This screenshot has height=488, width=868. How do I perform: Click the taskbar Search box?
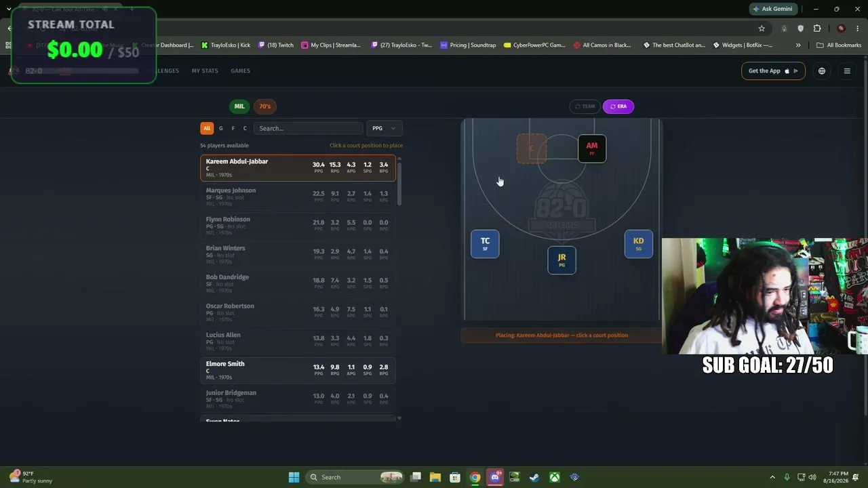pos(355,477)
